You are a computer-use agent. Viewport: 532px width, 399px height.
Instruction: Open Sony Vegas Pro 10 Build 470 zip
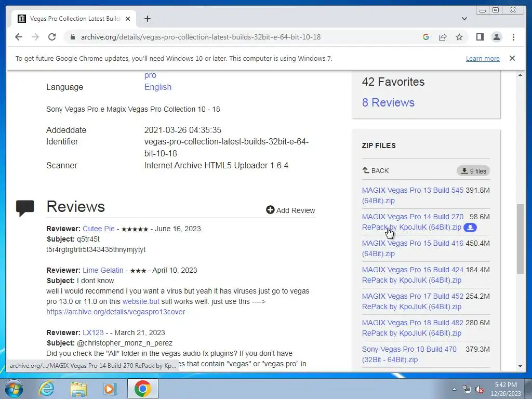(x=409, y=354)
